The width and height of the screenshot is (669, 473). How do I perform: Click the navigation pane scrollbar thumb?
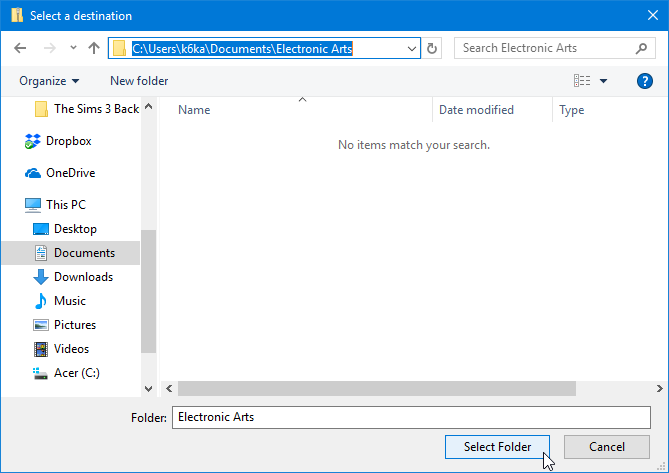(148, 291)
